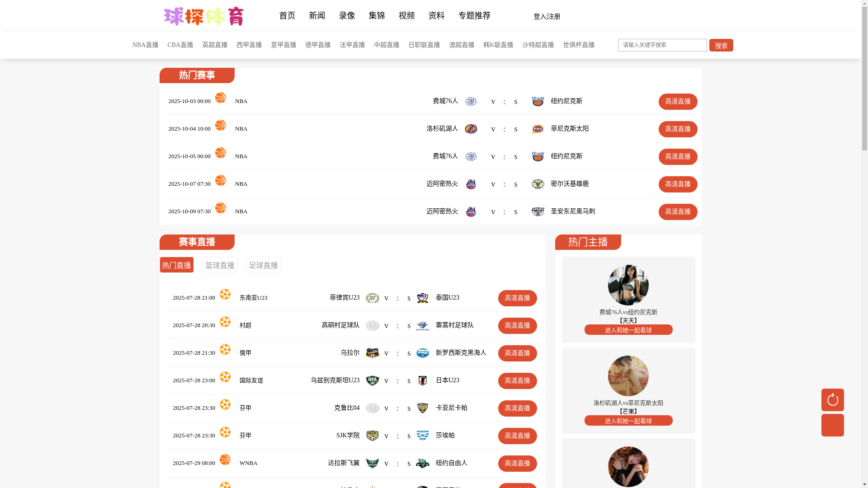Select the 热门直播 tab
This screenshot has height=488, width=868.
point(177,265)
